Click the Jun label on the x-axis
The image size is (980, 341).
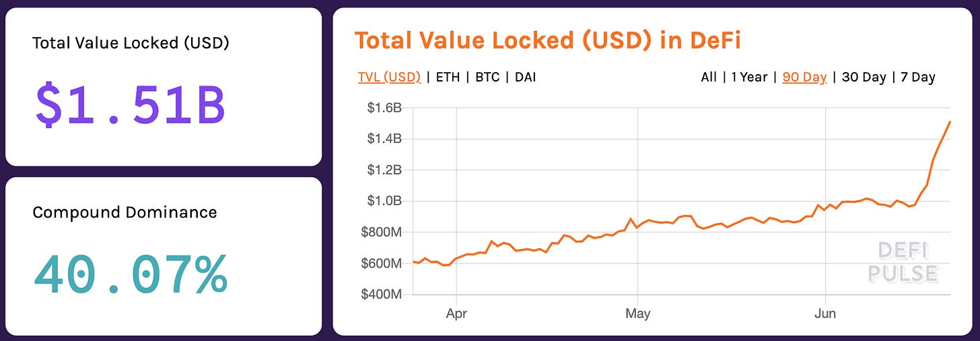tap(825, 313)
